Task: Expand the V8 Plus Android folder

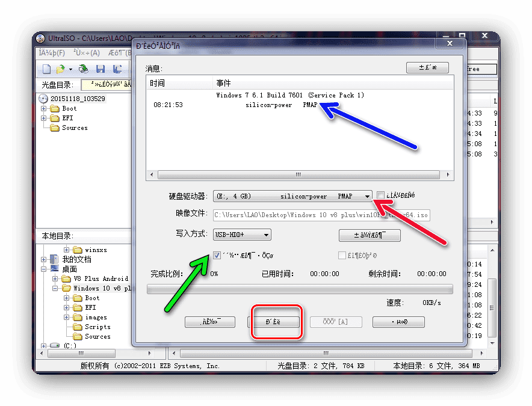Action: pyautogui.click(x=55, y=279)
